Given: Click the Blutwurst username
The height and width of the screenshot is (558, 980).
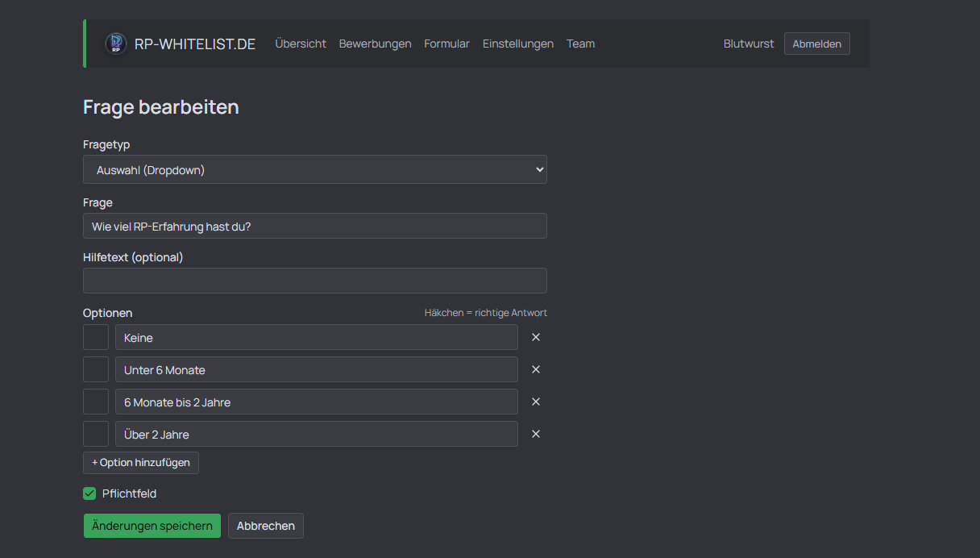Looking at the screenshot, I should [749, 44].
